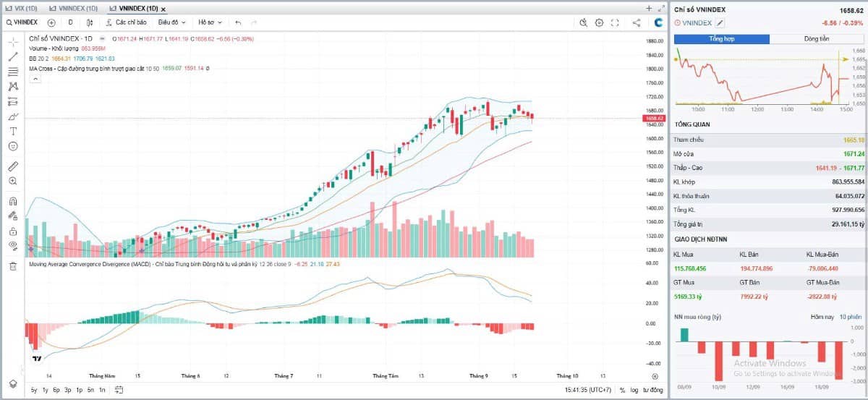This screenshot has height=400, width=868.
Task: Select the 1n time range
Action: pyautogui.click(x=101, y=390)
